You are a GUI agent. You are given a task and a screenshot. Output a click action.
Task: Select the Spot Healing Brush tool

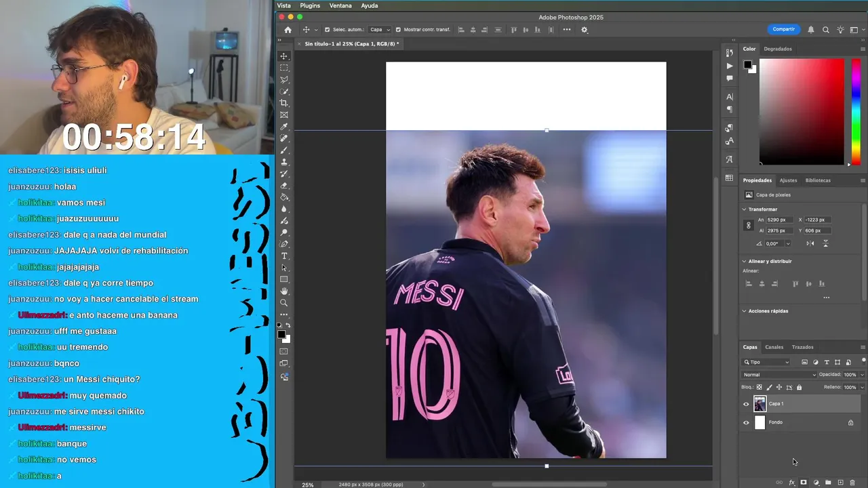[284, 138]
